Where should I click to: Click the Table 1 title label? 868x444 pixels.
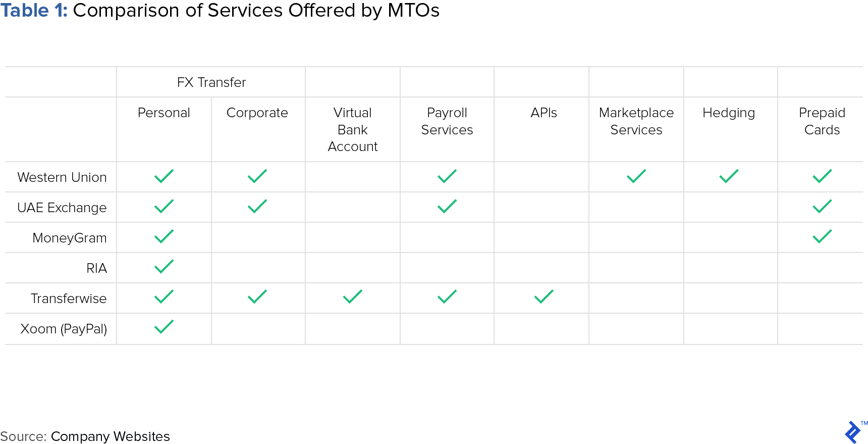(x=34, y=10)
